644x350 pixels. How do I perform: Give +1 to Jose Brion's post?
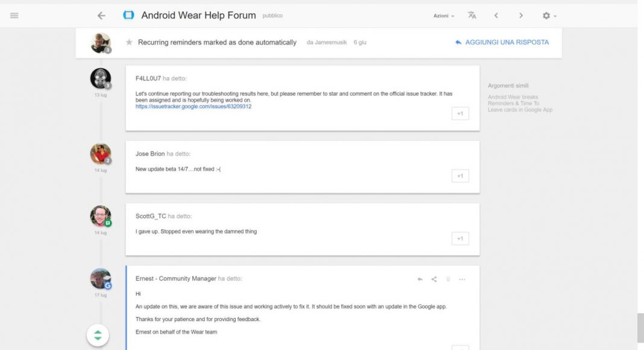coord(460,176)
